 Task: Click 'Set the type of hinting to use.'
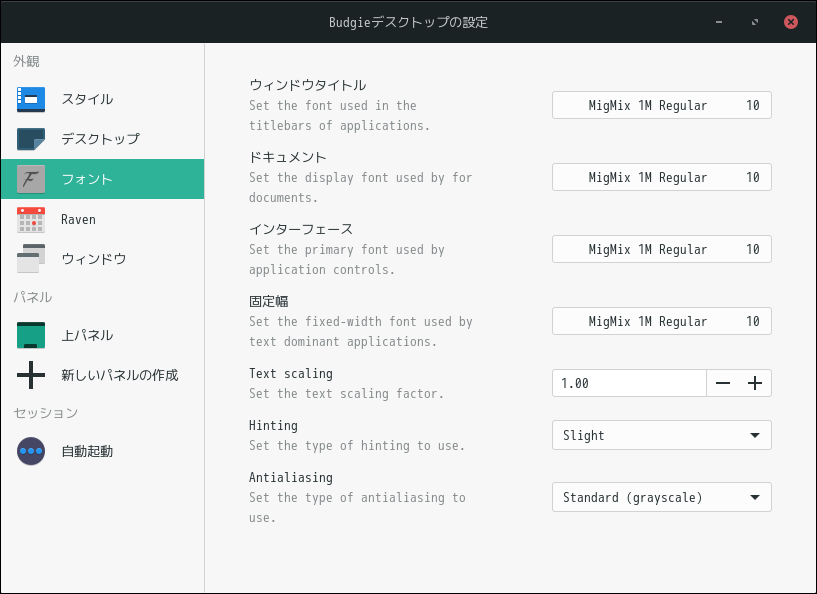[x=357, y=446]
